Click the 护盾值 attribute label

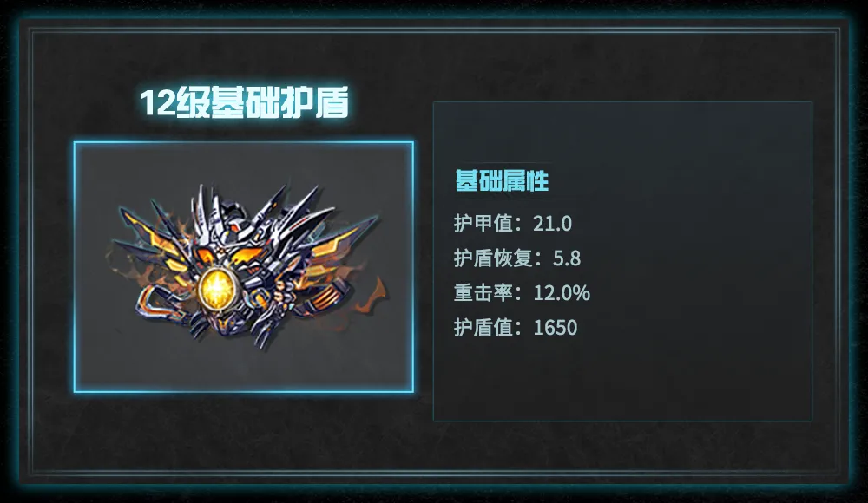[x=483, y=328]
